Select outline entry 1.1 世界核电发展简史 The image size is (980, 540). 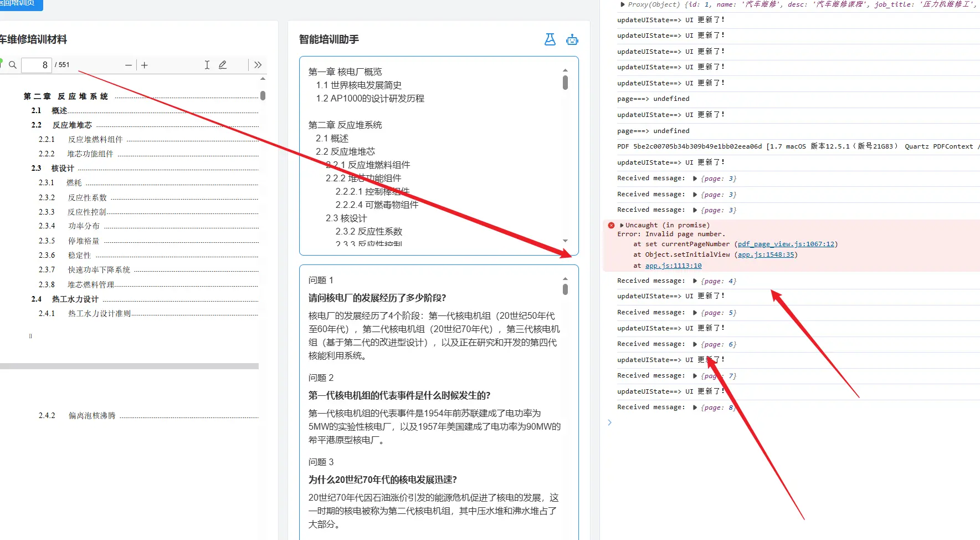click(358, 85)
